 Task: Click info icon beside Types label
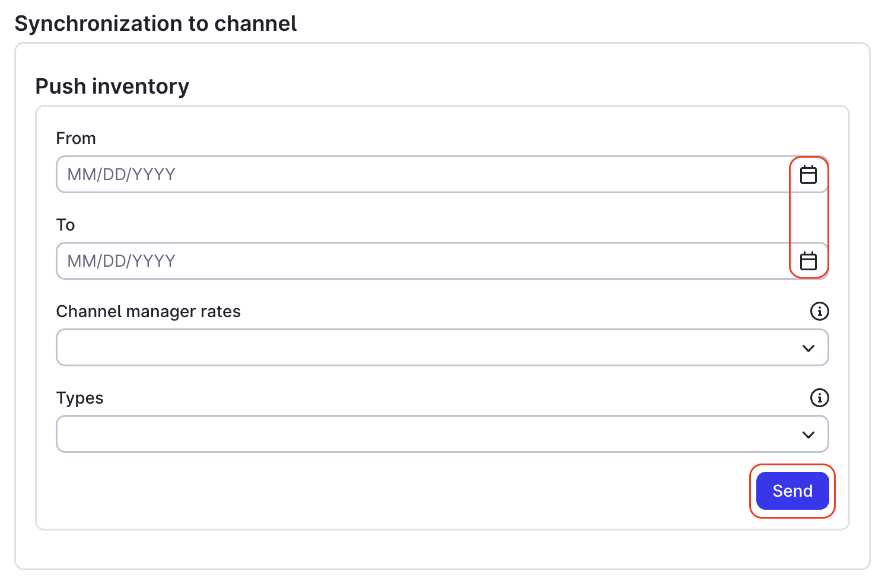click(x=819, y=398)
